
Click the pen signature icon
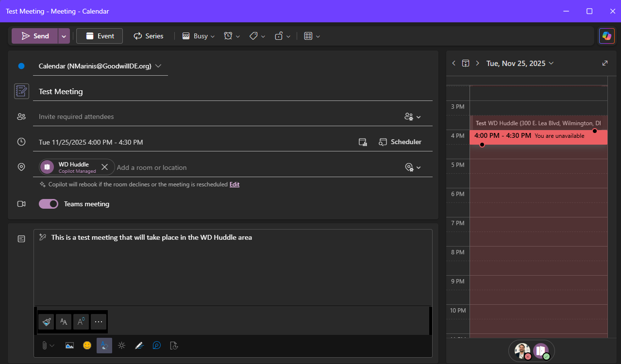coord(139,346)
